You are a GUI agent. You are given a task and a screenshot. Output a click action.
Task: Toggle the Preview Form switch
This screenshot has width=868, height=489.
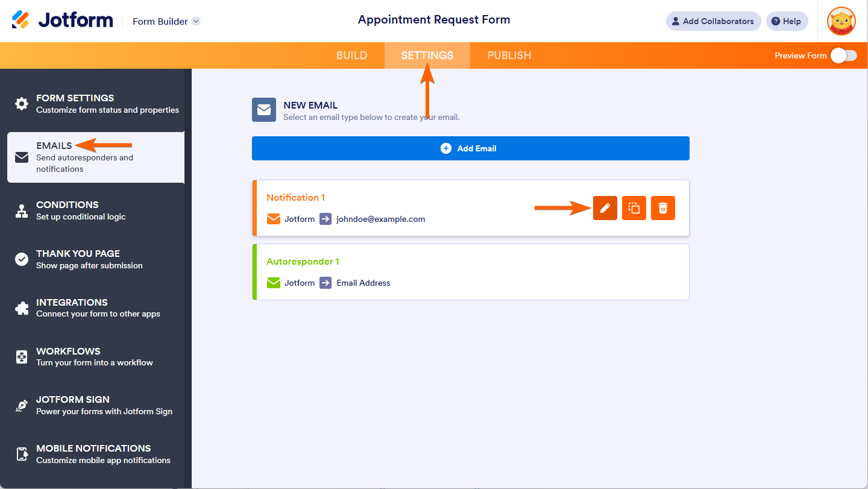click(x=844, y=55)
